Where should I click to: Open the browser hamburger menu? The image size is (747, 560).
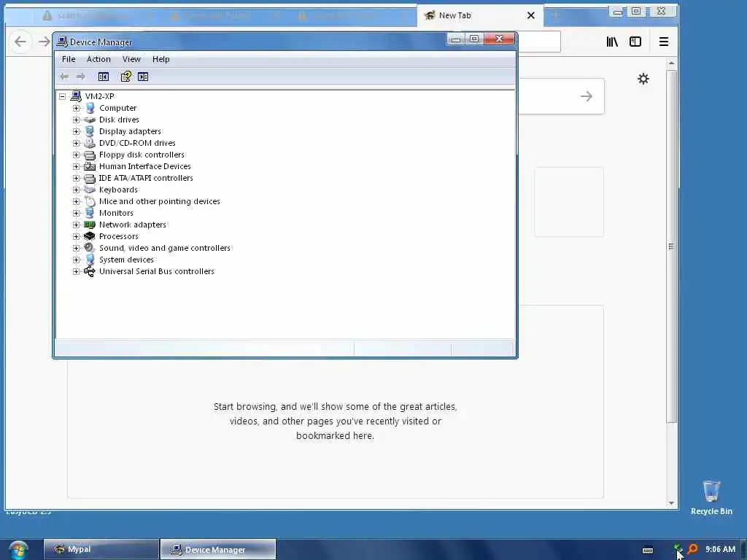(x=664, y=42)
